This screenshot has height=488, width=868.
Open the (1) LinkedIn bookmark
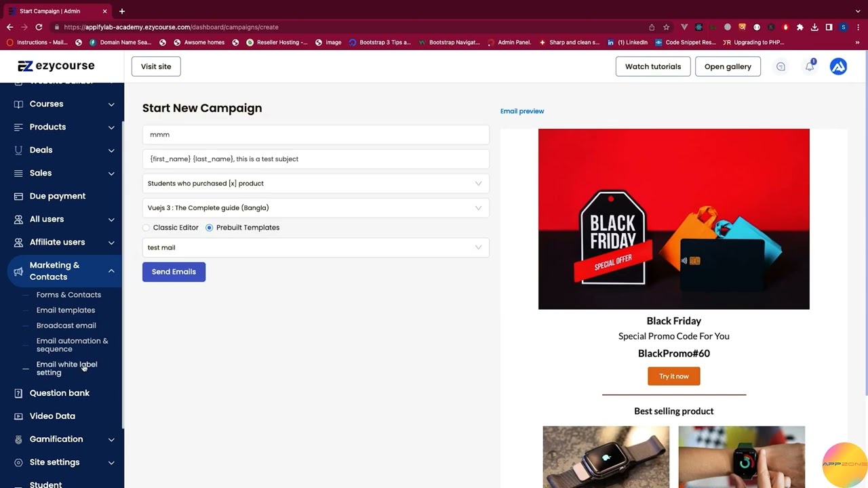pyautogui.click(x=628, y=42)
